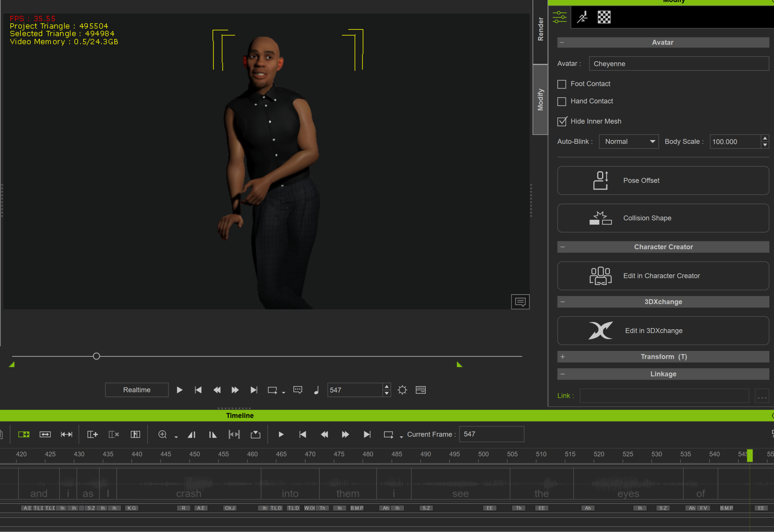Open the Motion tab running figure icon

(x=582, y=17)
